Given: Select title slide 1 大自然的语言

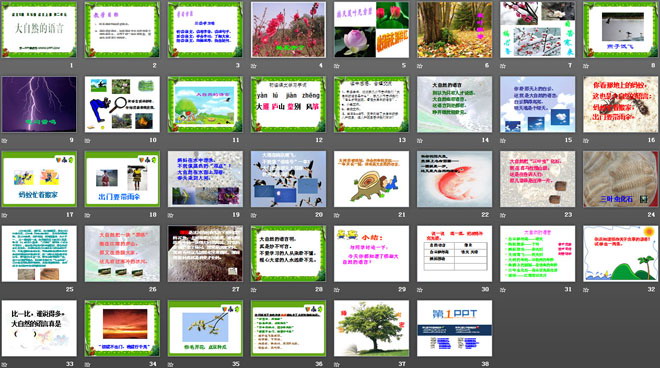Looking at the screenshot, I should pyautogui.click(x=39, y=29).
